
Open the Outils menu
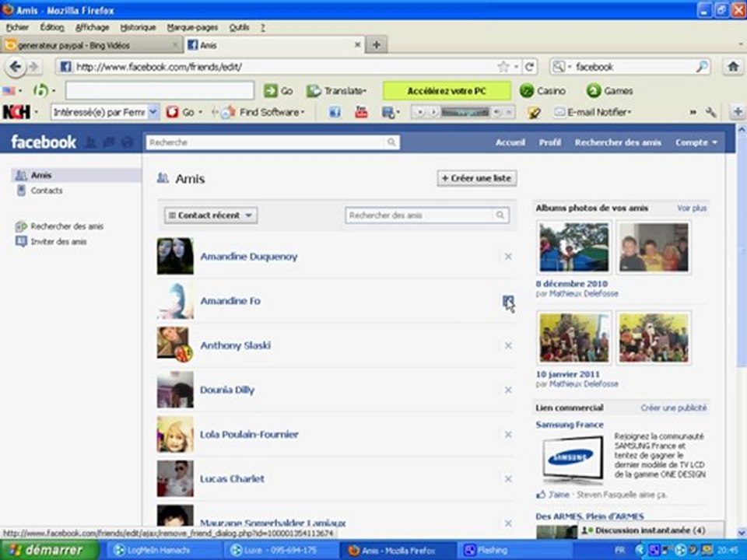(239, 27)
